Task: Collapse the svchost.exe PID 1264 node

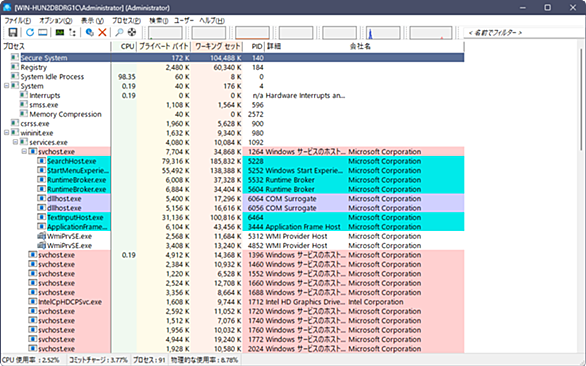Action: click(24, 151)
